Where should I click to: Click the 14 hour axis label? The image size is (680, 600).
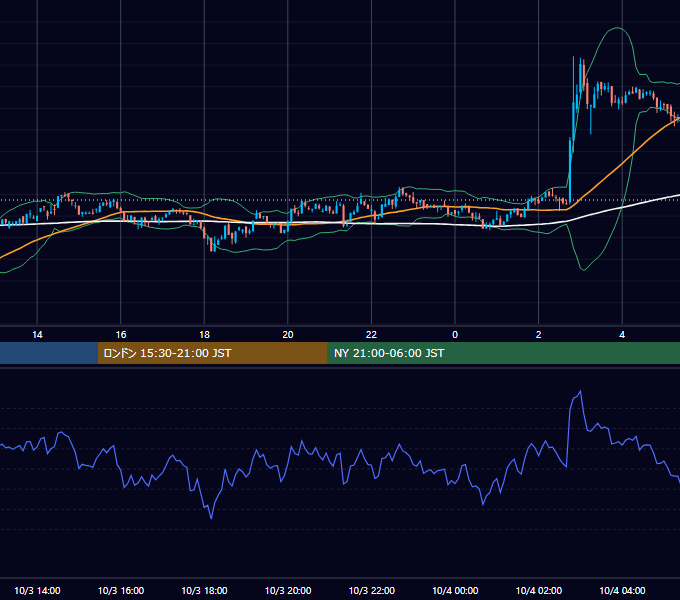(x=37, y=335)
